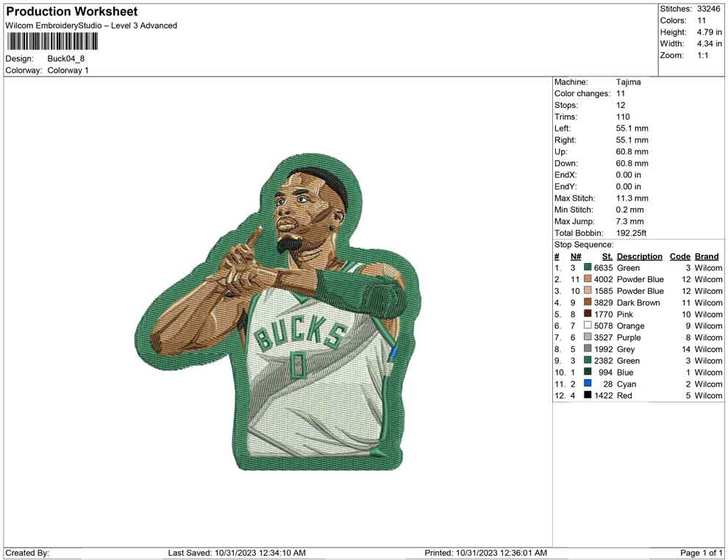Click the Min Stitch value 0.2 mm
Viewport: 728px width, 560px height.
[629, 209]
